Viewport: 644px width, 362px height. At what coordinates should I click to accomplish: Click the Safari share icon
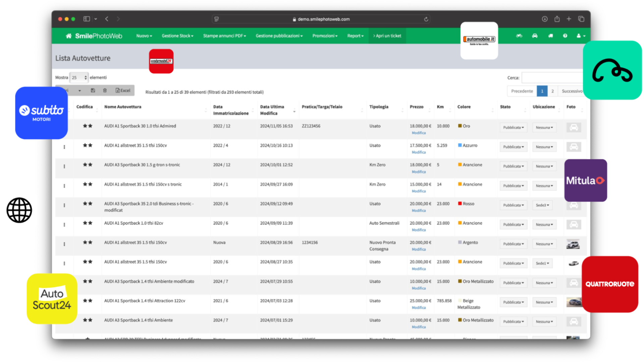coord(557,19)
